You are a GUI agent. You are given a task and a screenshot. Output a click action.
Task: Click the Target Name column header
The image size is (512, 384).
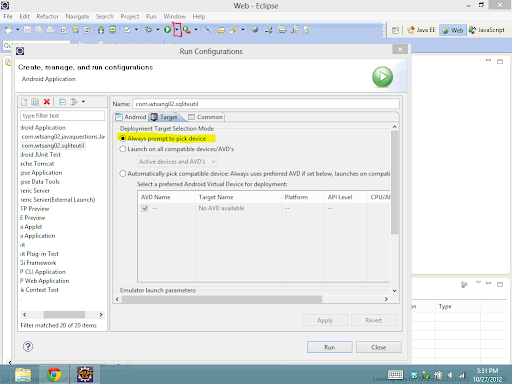point(238,197)
